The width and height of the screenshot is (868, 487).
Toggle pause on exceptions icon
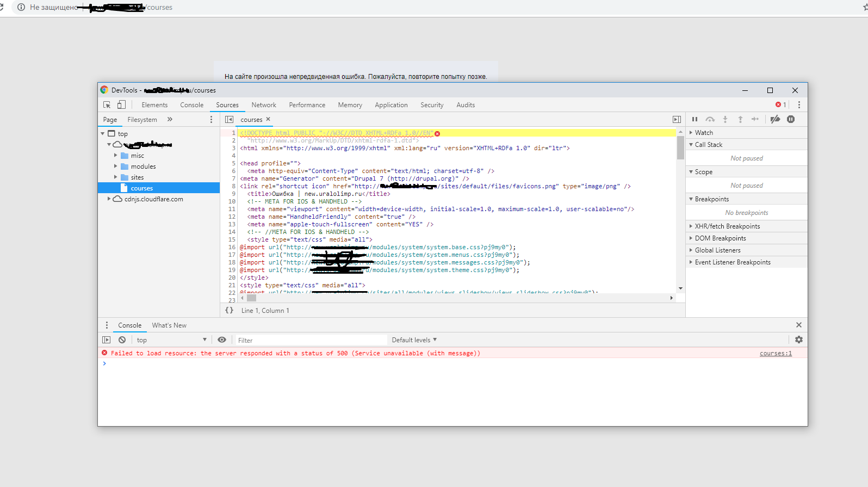791,119
